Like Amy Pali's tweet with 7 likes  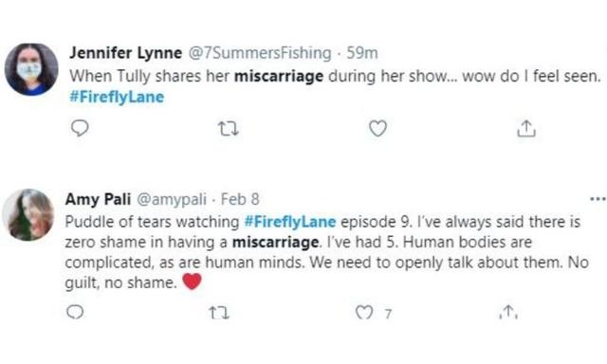[364, 312]
